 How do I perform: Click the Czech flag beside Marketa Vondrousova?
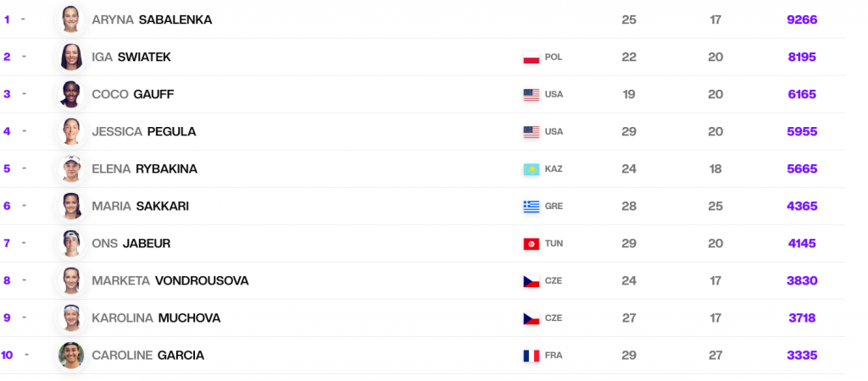coord(531,281)
